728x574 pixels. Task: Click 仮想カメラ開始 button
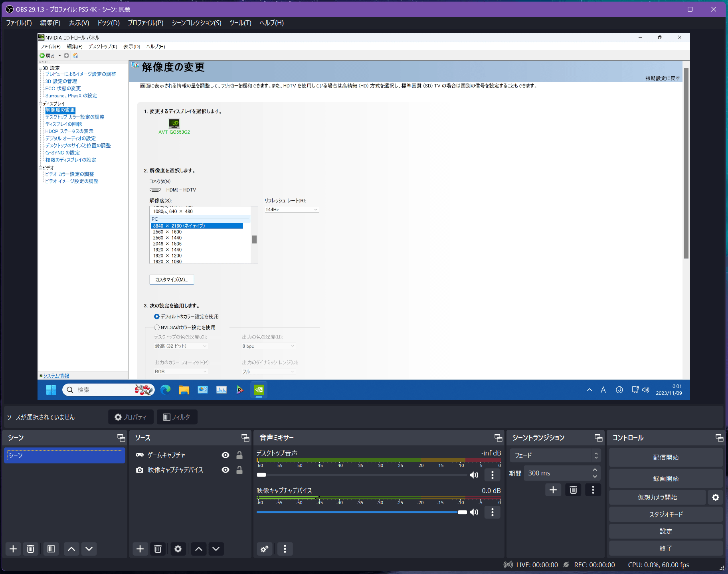657,497
